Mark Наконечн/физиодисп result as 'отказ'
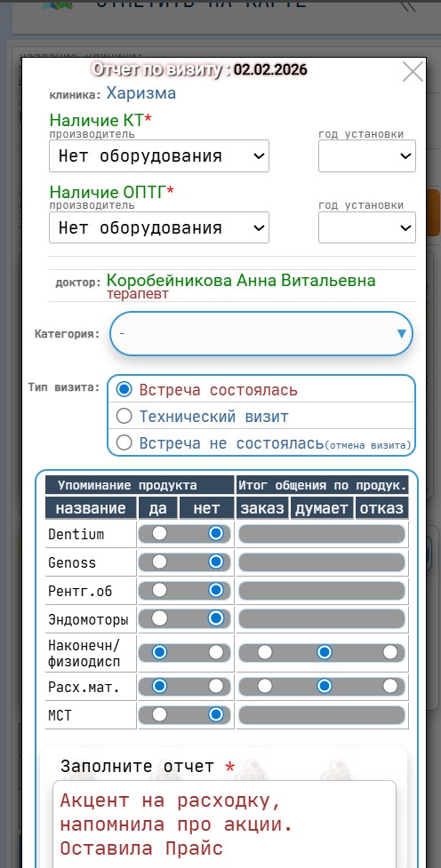 pyautogui.click(x=389, y=652)
